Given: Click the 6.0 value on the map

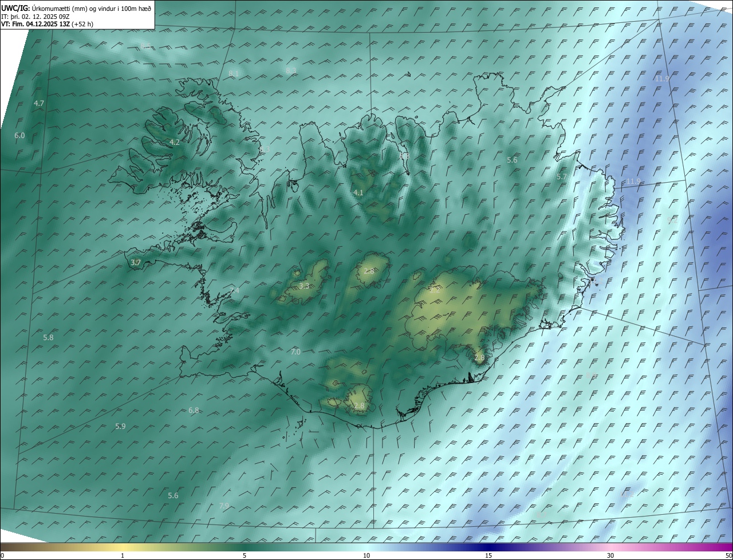Looking at the screenshot, I should tap(19, 136).
